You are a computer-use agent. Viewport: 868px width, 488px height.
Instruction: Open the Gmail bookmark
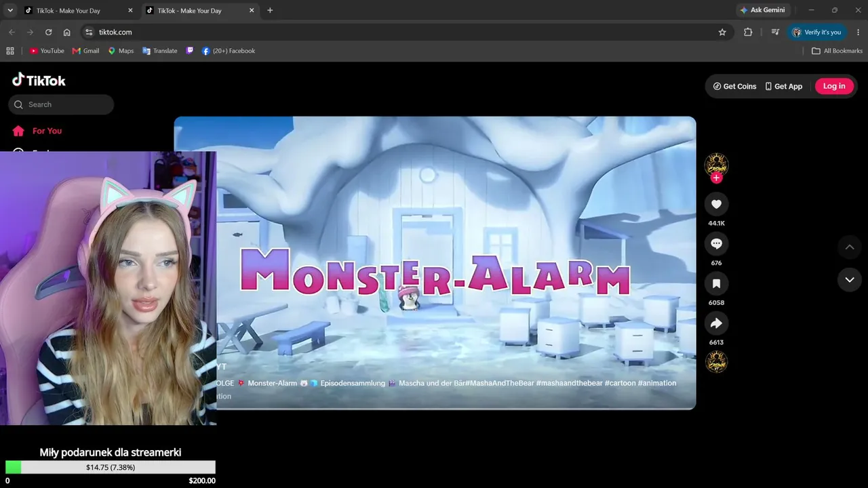tap(86, 51)
